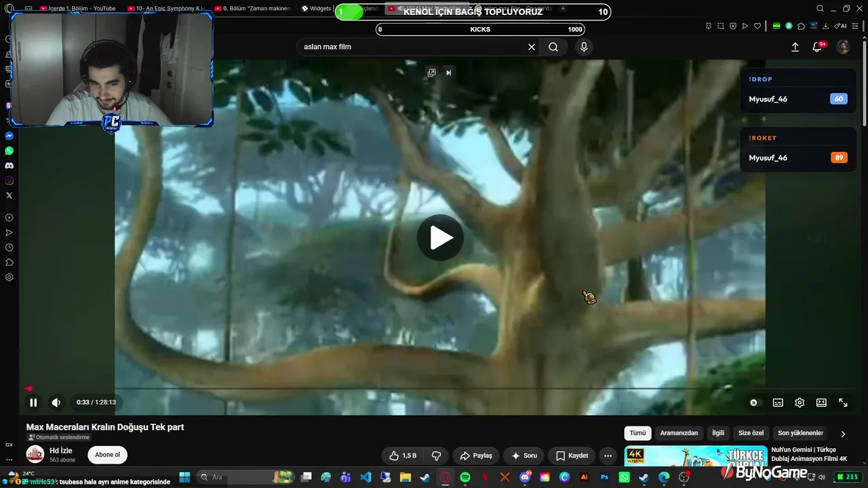The height and width of the screenshot is (488, 868).
Task: Open Messenger in the Opera sidebar
Action: pyautogui.click(x=9, y=136)
